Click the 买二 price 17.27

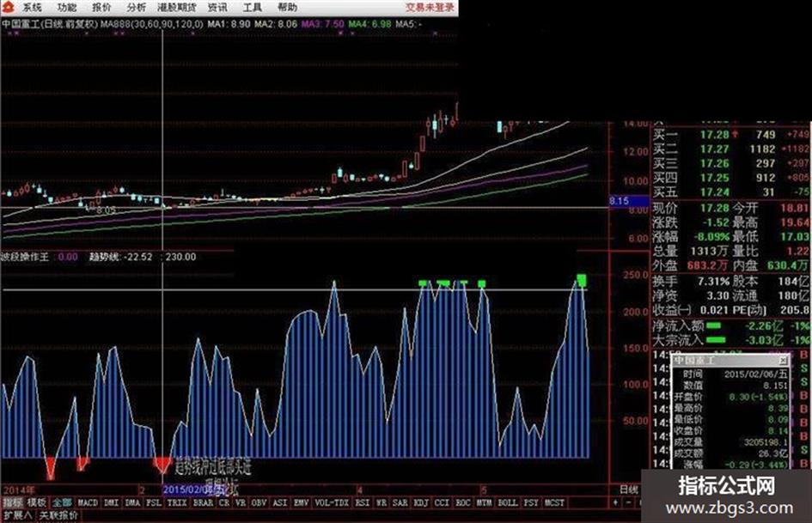click(715, 149)
